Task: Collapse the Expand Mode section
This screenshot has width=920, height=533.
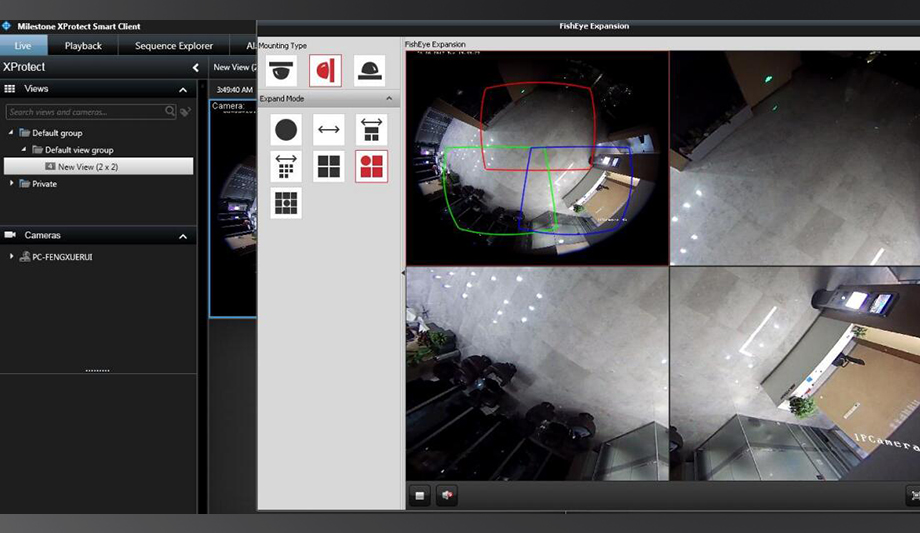Action: (389, 99)
